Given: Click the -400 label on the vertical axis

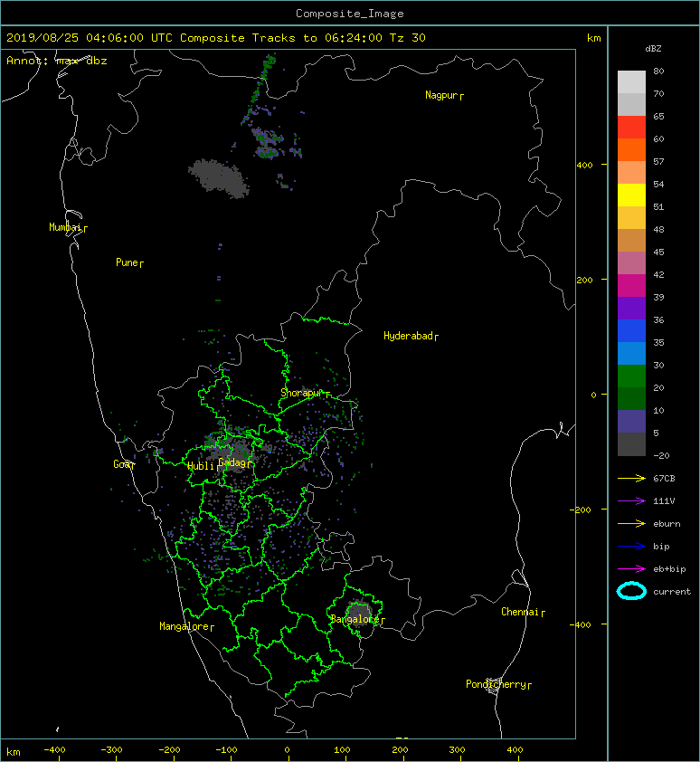Looking at the screenshot, I should click(580, 624).
